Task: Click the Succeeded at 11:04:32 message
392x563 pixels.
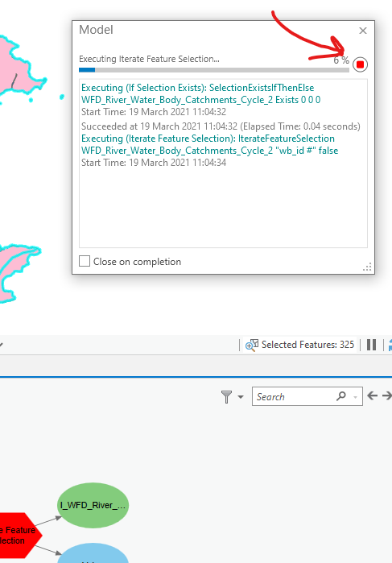Action: coord(221,126)
